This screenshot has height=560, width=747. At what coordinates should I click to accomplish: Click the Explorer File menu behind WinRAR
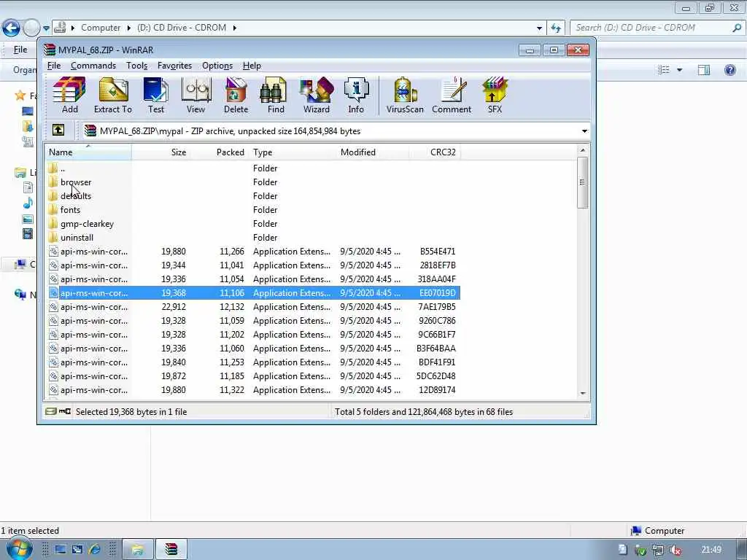20,50
